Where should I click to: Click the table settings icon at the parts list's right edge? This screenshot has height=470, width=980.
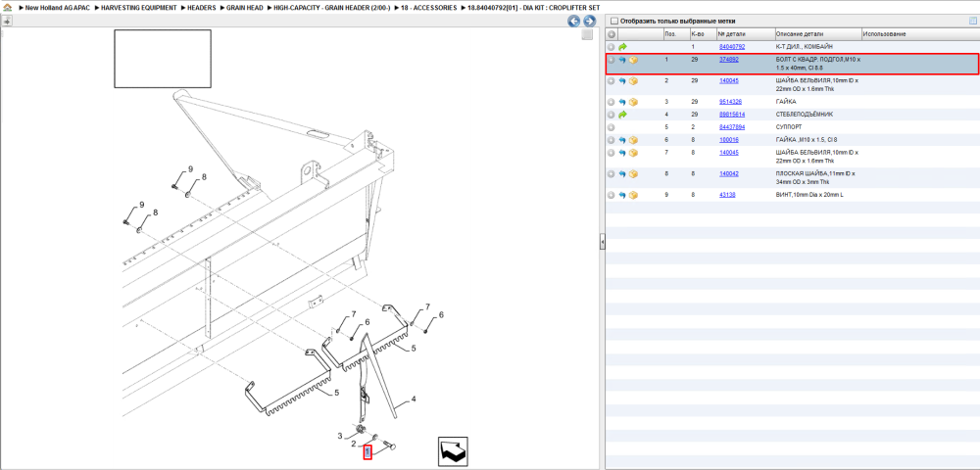pyautogui.click(x=972, y=21)
